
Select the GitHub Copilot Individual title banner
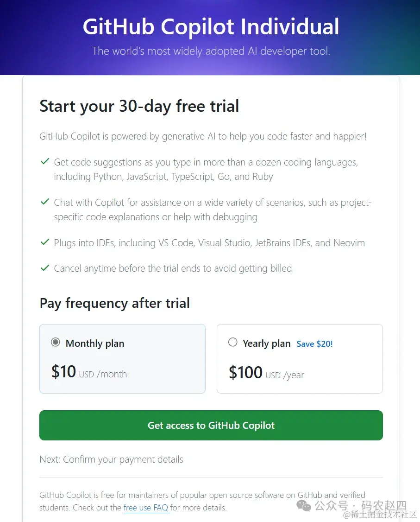(x=211, y=27)
